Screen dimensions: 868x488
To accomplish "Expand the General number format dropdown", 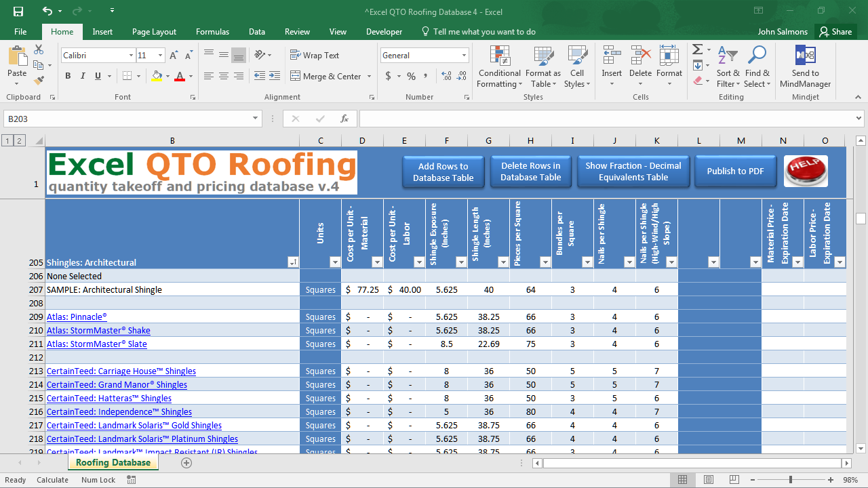I will pos(464,56).
